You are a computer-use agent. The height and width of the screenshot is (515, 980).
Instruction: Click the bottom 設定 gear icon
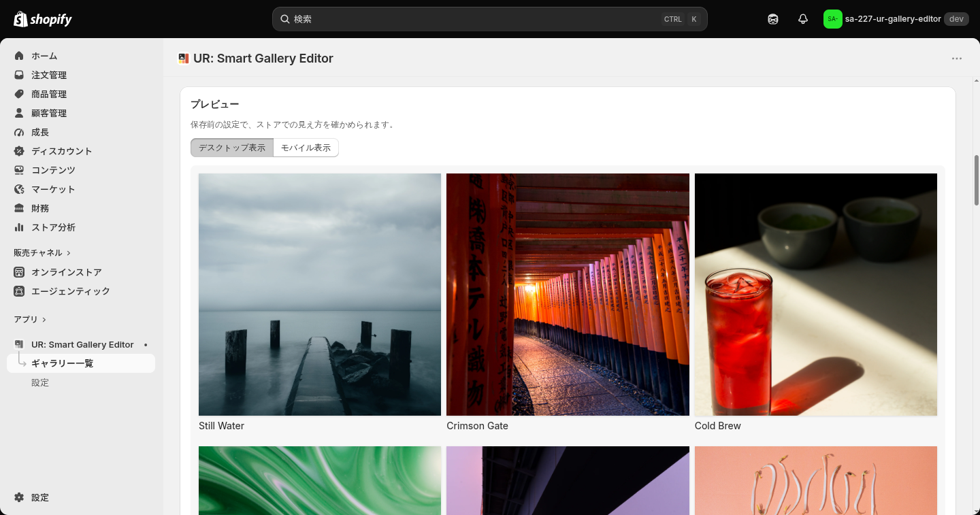point(19,497)
